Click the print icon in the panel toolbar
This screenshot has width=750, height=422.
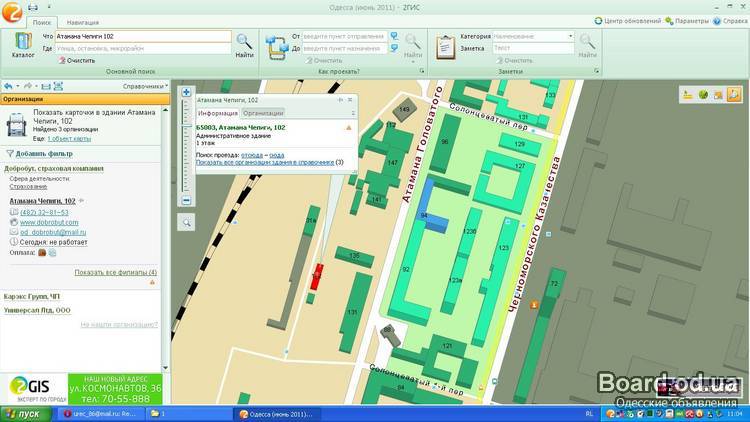click(x=46, y=86)
